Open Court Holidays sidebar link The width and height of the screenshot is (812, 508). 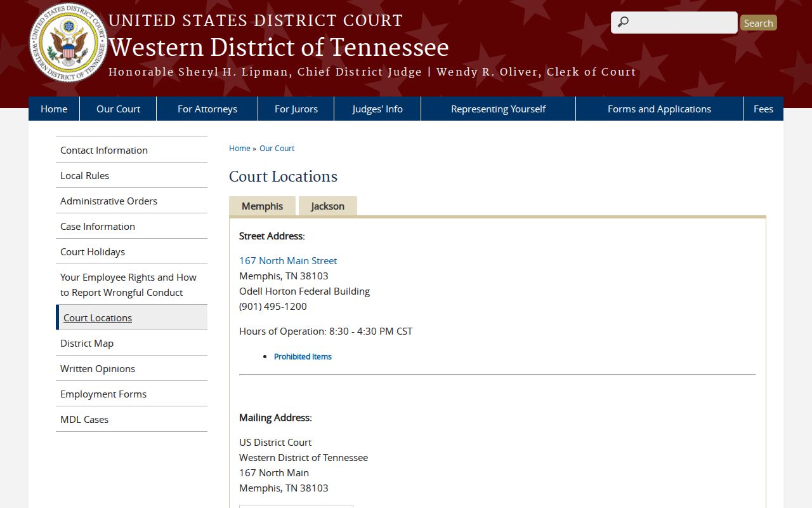[131, 251]
